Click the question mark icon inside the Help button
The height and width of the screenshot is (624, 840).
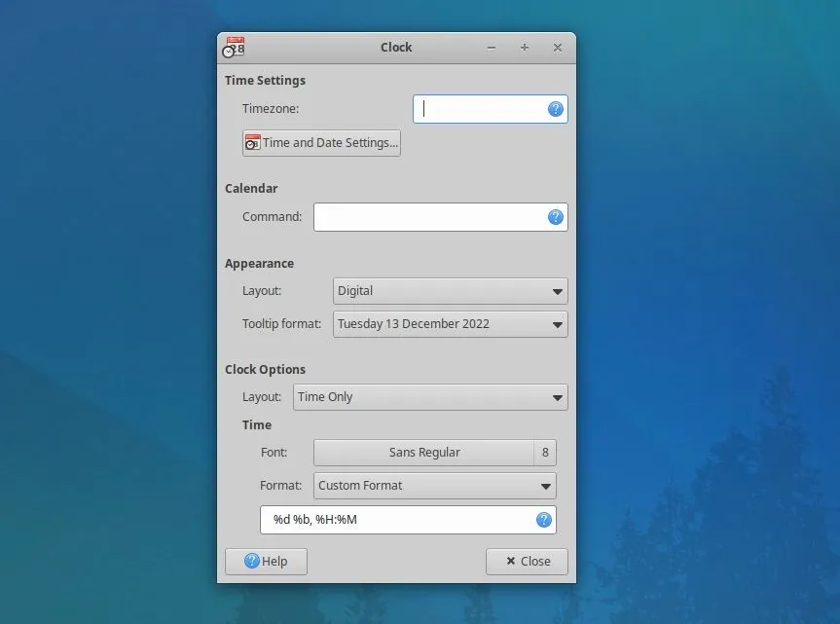(254, 561)
